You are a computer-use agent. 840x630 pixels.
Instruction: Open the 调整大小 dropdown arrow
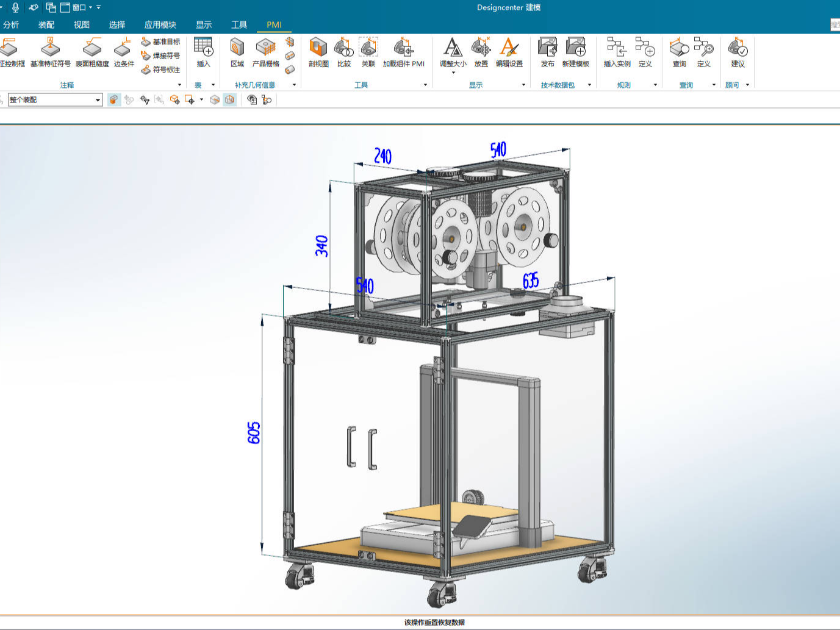[453, 73]
